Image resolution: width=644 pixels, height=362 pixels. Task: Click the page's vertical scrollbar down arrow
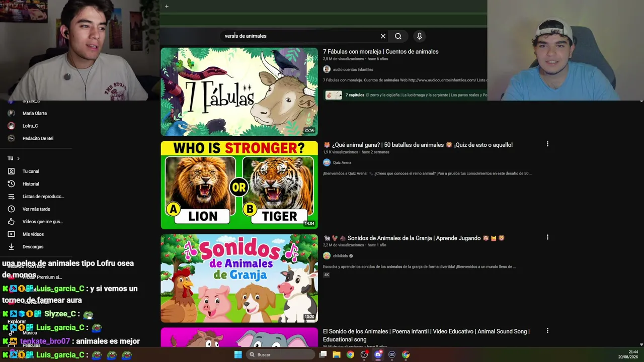tap(641, 344)
